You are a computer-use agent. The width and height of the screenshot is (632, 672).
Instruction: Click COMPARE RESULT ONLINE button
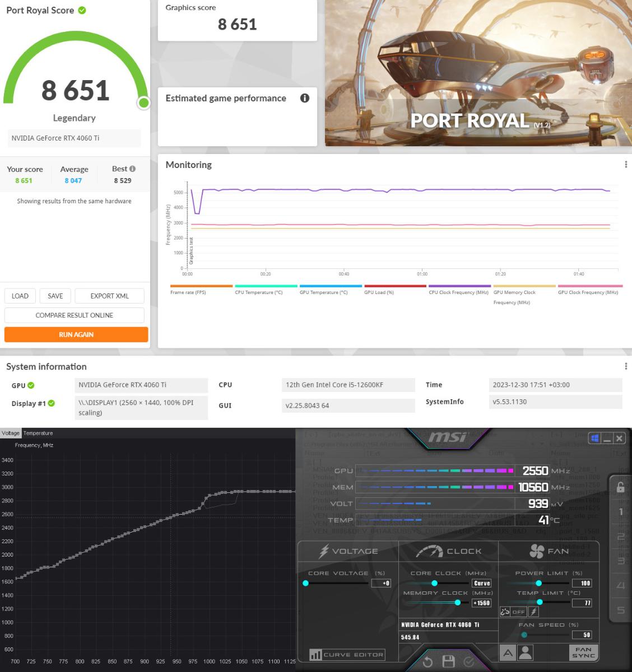pos(75,315)
